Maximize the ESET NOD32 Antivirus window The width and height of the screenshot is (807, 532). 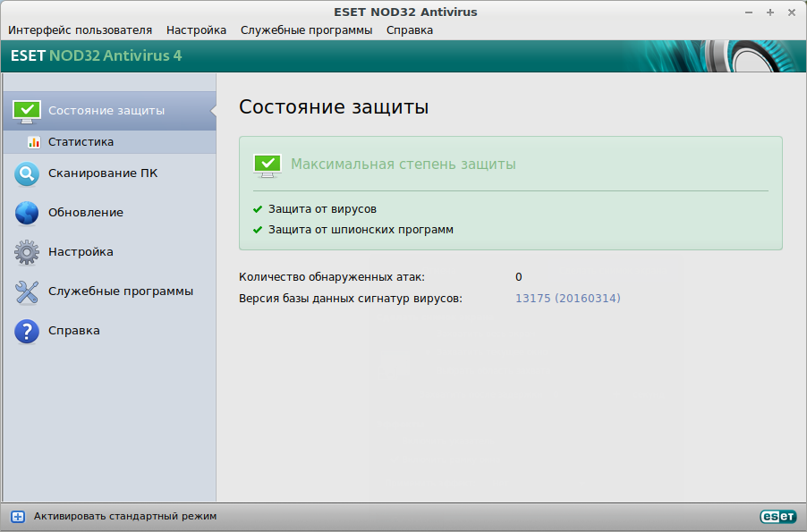(x=769, y=12)
